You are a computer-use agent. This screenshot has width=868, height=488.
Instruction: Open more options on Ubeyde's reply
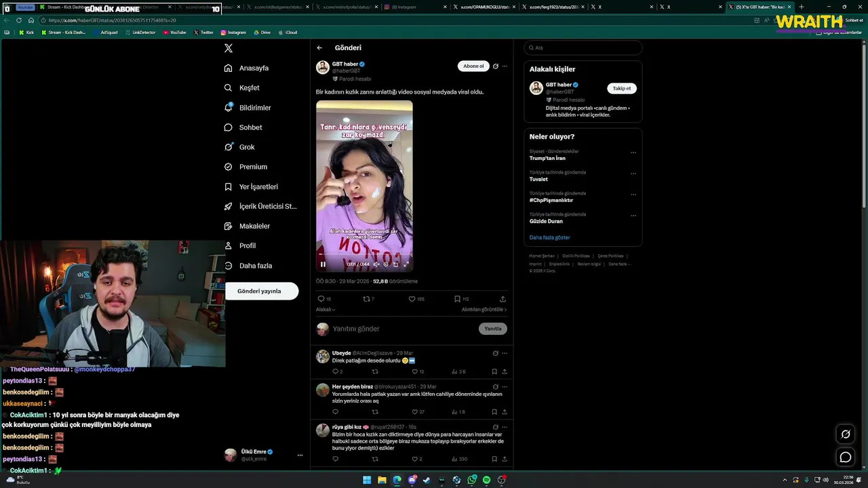pos(505,353)
